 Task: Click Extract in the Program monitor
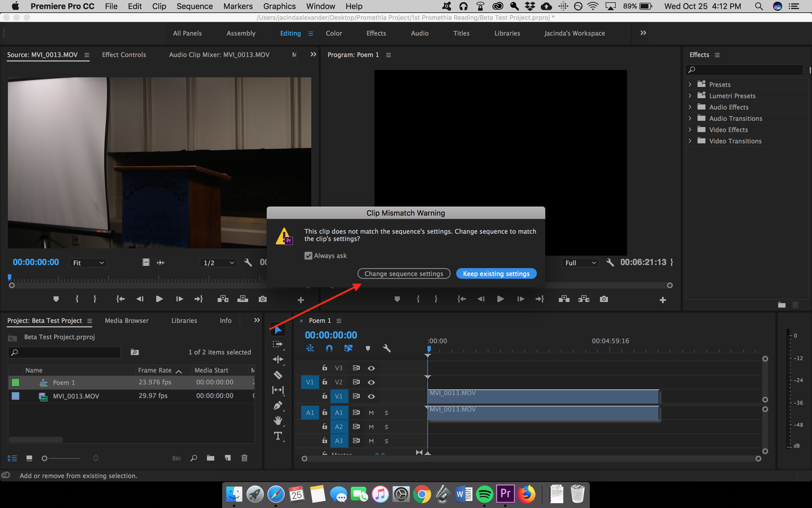584,299
